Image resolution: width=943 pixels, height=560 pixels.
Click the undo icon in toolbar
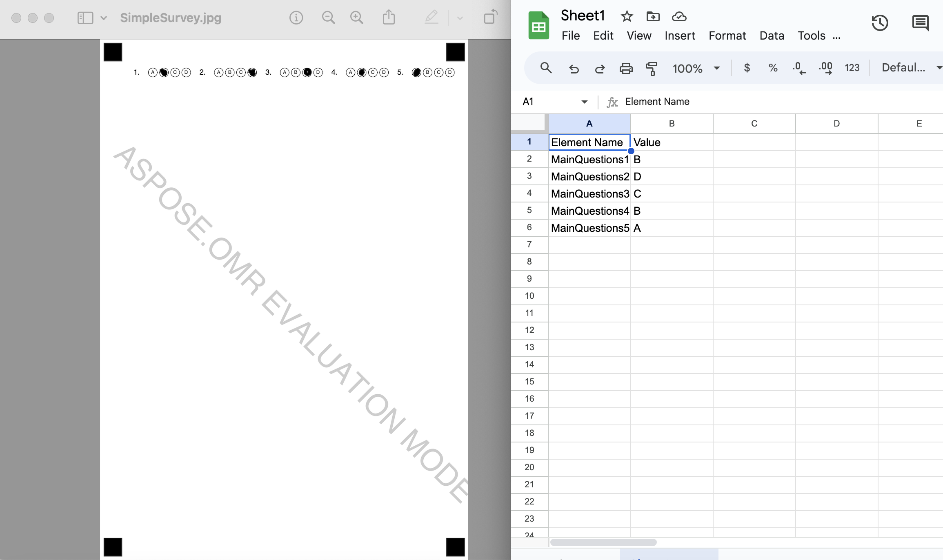574,67
